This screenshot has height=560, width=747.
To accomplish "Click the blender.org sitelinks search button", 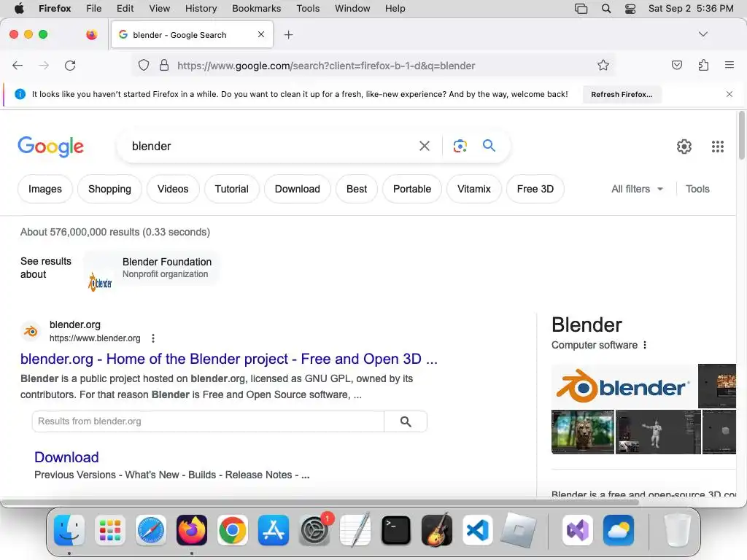I will click(406, 421).
